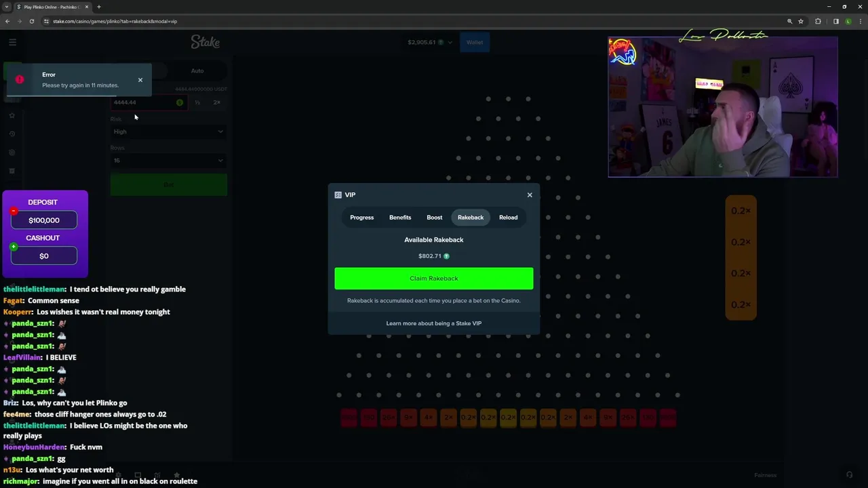This screenshot has height=488, width=868.
Task: Open the Chrome three-dot menu
Action: tap(861, 21)
